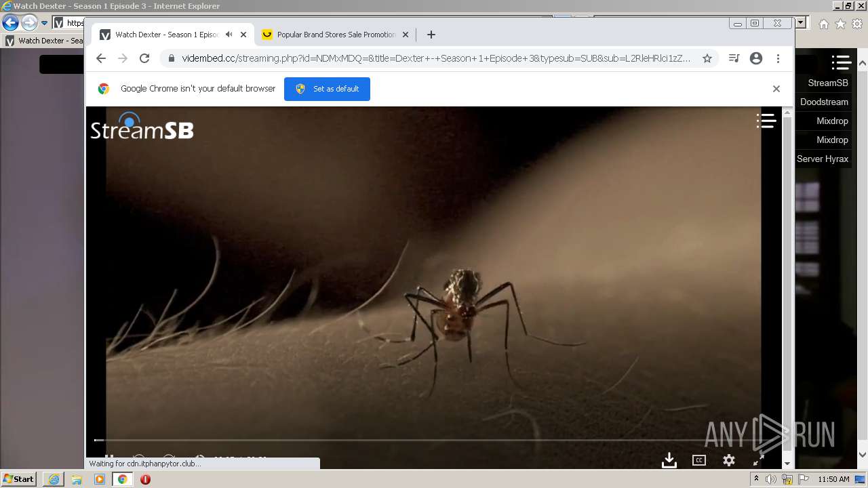Viewport: 868px width, 488px height.
Task: Open hamburger menu in IE page
Action: (842, 63)
